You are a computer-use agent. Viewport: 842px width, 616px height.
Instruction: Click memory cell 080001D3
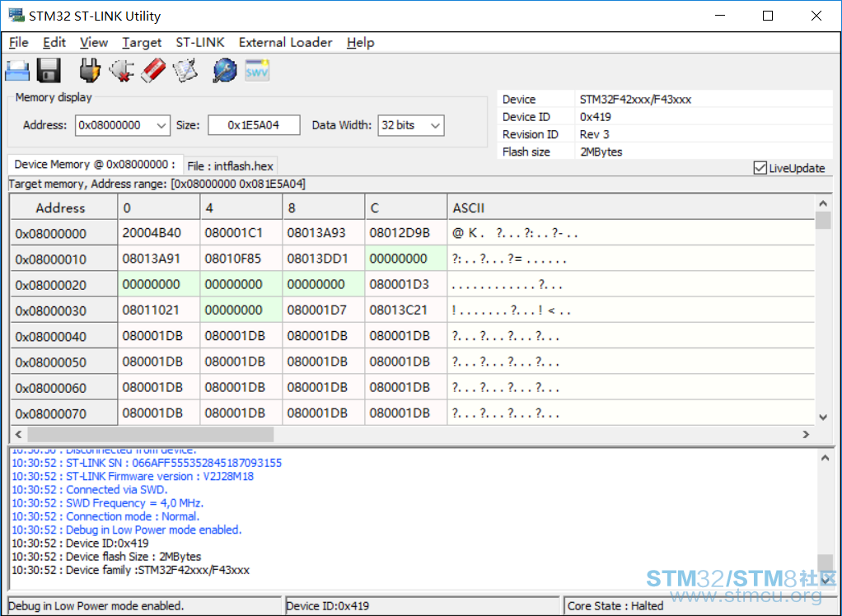406,284
